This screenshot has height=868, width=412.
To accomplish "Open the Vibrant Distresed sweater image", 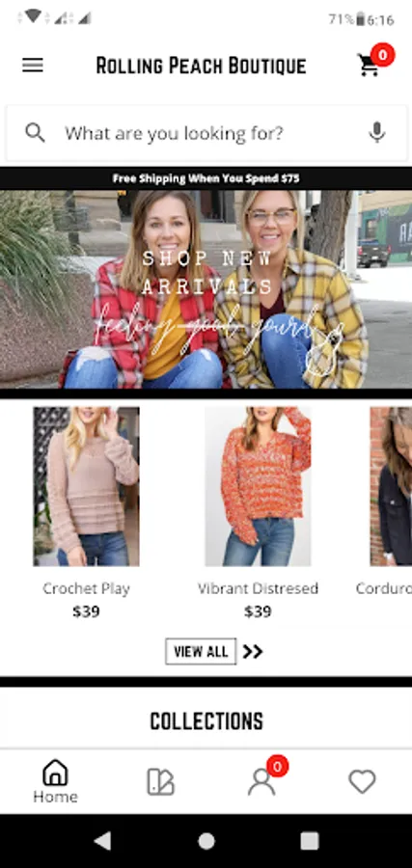I will pos(258,487).
